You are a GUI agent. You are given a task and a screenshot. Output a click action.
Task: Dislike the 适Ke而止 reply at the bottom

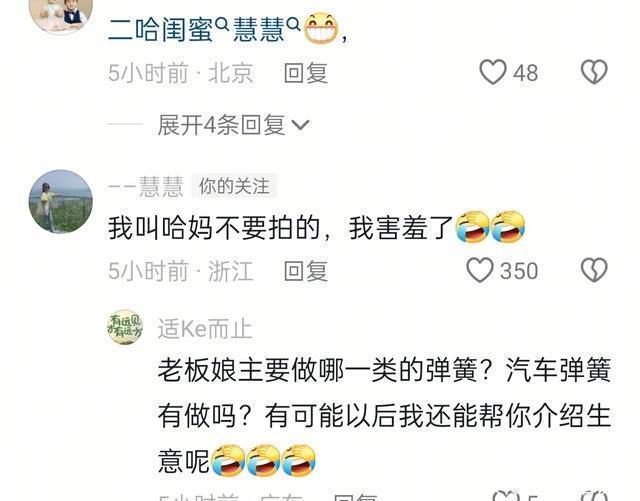coord(596,497)
